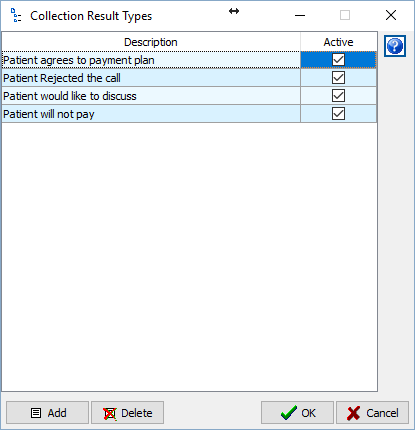Click the red X icon on Cancel
Image resolution: width=415 pixels, height=430 pixels.
click(x=353, y=413)
